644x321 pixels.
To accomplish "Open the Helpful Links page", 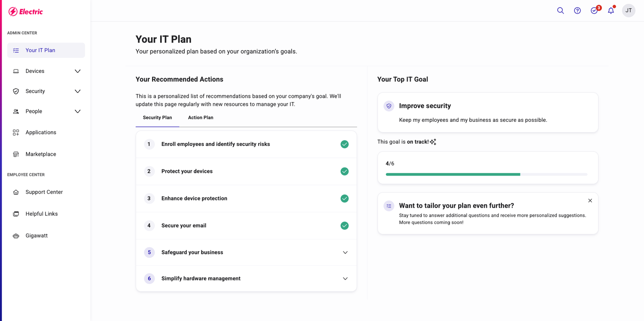I will click(41, 213).
